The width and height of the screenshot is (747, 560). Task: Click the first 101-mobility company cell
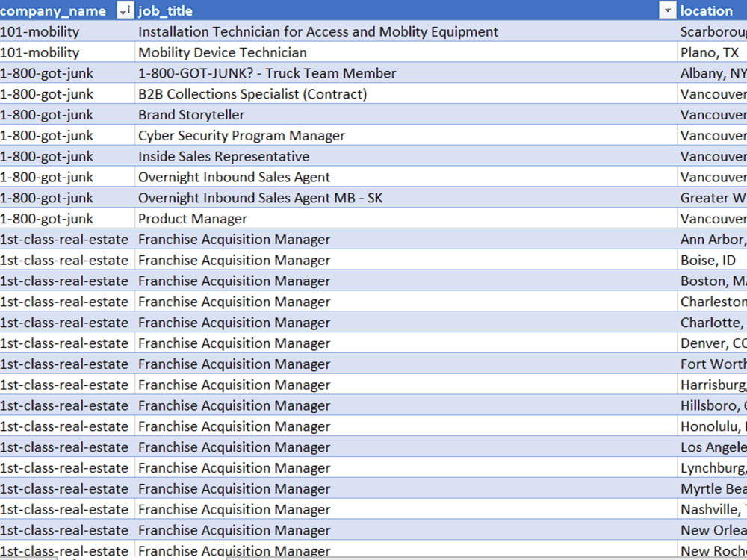pyautogui.click(x=67, y=32)
